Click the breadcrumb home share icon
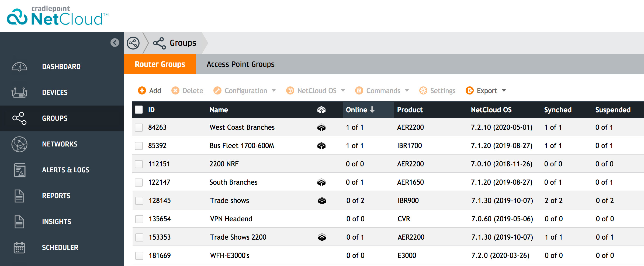This screenshot has width=644, height=266. coord(133,43)
